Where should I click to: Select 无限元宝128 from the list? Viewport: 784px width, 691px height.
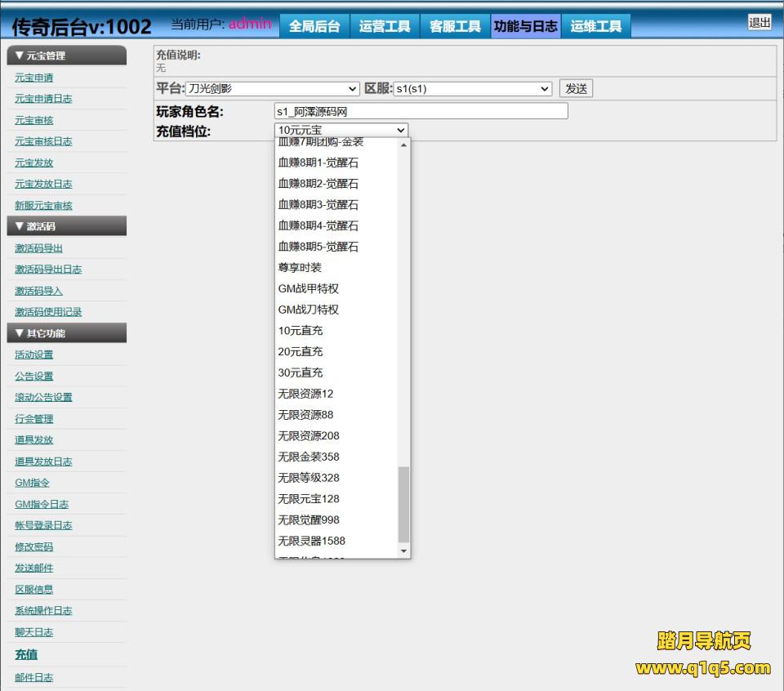(309, 499)
